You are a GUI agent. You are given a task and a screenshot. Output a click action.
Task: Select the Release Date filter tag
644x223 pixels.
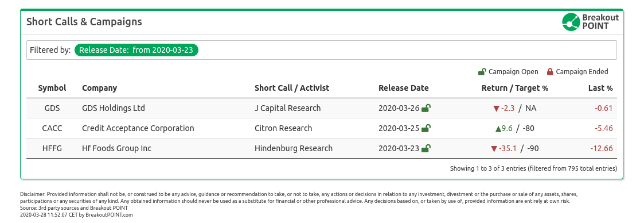click(x=136, y=50)
